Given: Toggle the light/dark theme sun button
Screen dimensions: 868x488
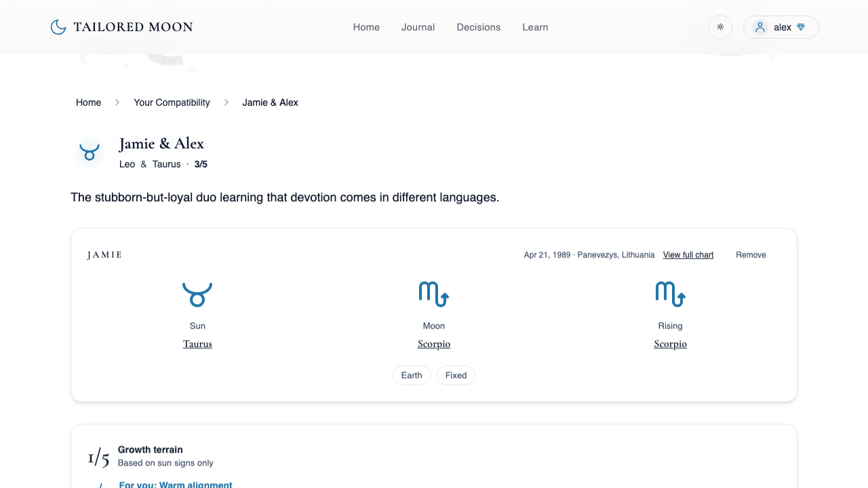Looking at the screenshot, I should tap(720, 27).
